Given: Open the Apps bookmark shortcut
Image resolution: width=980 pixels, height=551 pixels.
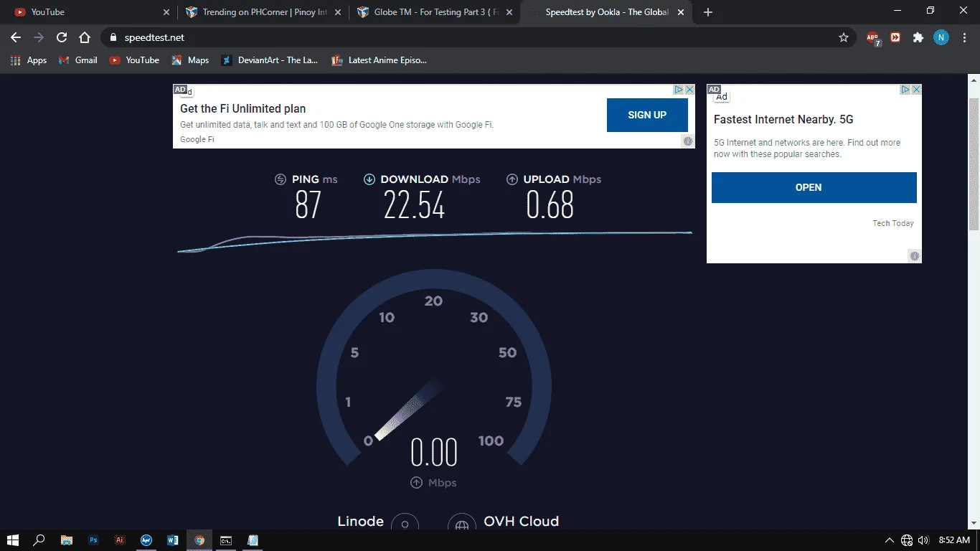Looking at the screenshot, I should (x=29, y=60).
